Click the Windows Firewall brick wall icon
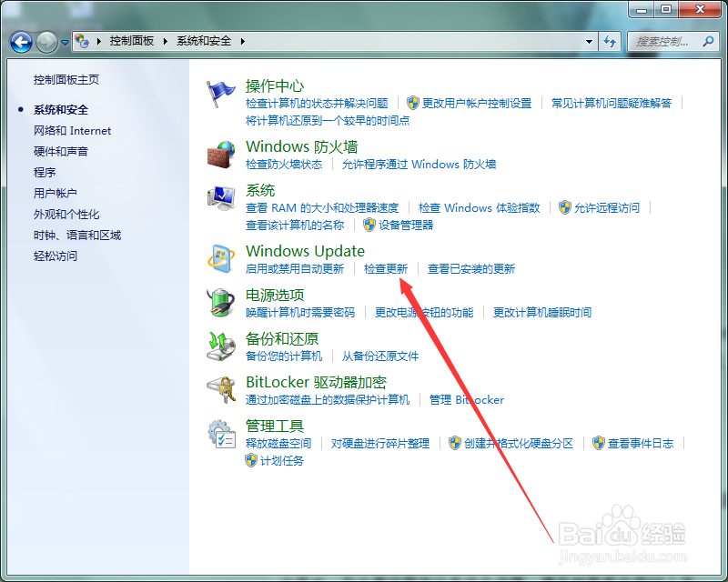The height and width of the screenshot is (582, 728). click(221, 155)
